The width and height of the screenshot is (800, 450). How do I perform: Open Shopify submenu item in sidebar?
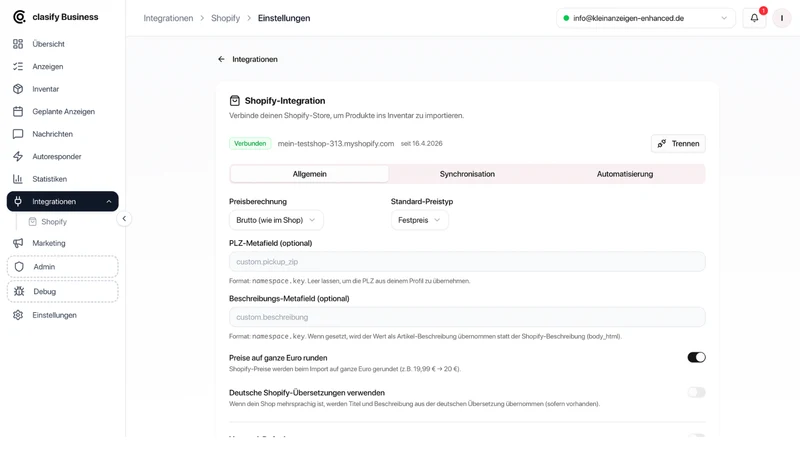click(x=54, y=221)
